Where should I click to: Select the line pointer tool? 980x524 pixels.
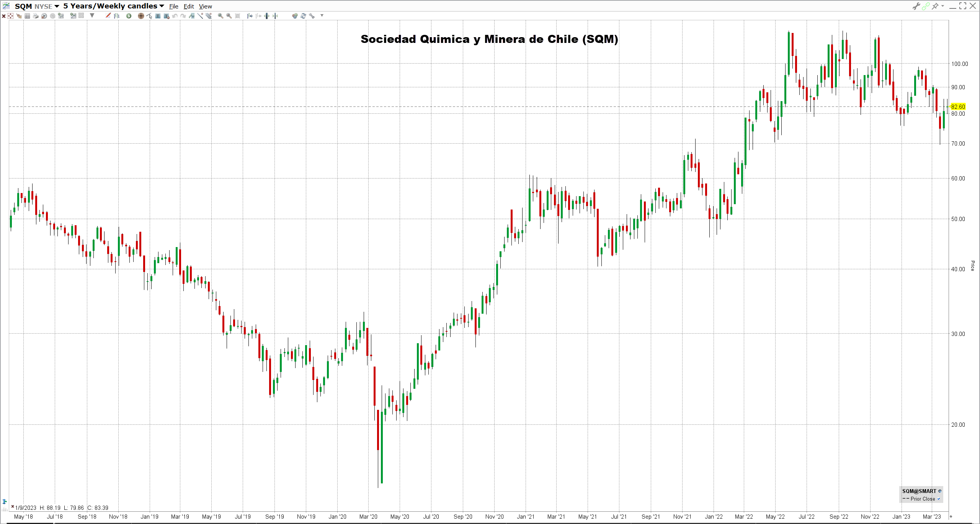coord(149,16)
